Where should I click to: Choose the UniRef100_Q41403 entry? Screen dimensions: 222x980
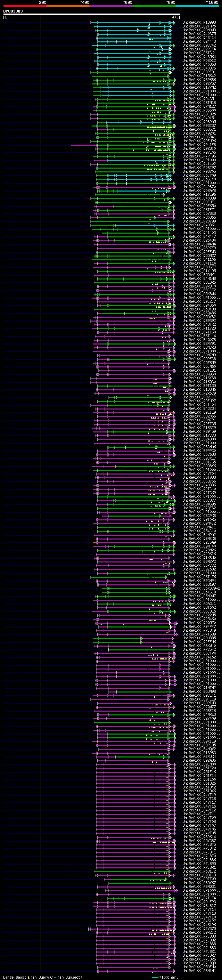click(x=199, y=233)
